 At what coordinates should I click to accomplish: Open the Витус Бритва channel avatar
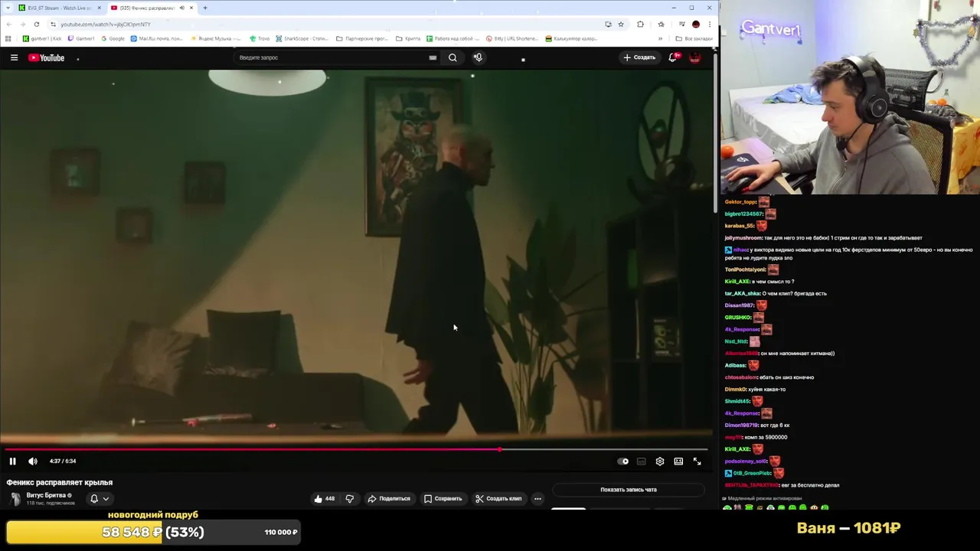pos(15,499)
